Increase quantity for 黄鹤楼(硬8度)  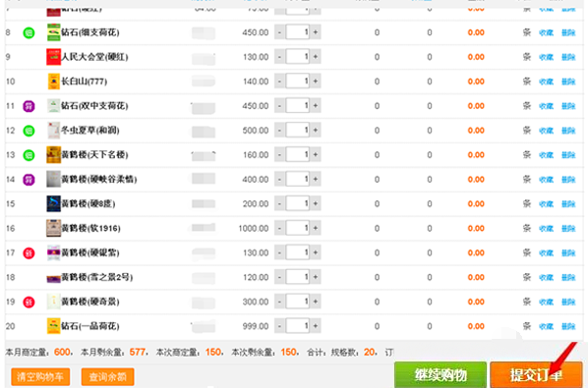tap(316, 203)
